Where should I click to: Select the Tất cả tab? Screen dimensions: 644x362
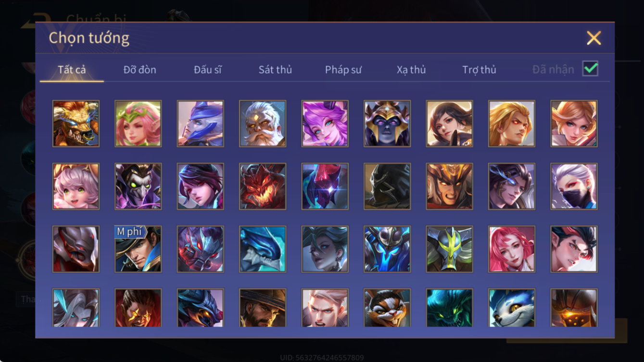coord(72,70)
